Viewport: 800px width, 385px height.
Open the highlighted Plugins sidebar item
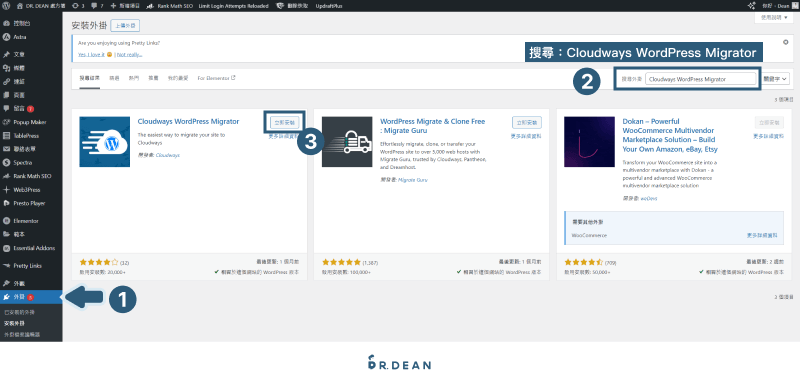click(31, 297)
